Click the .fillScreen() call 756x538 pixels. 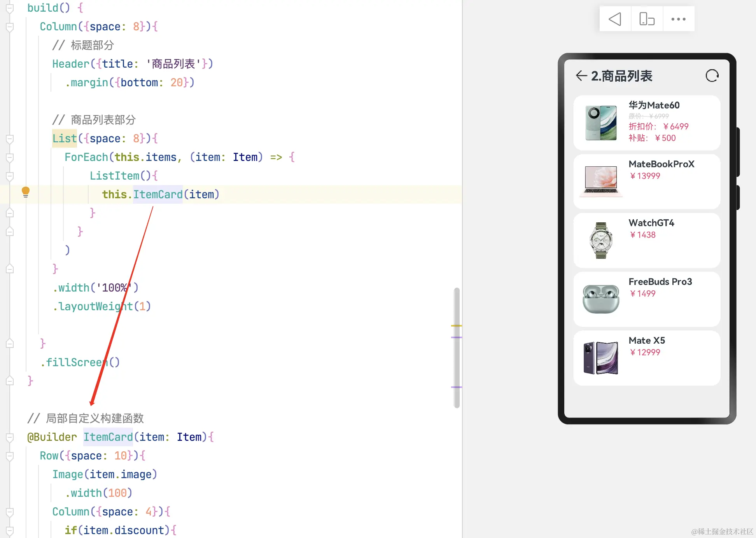tap(80, 362)
